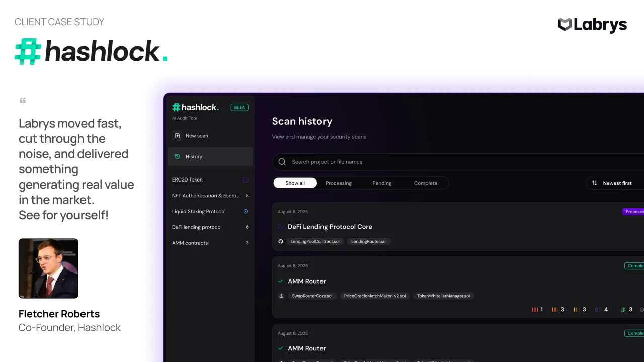Click the BETA badge
644x362 pixels.
pos(239,107)
